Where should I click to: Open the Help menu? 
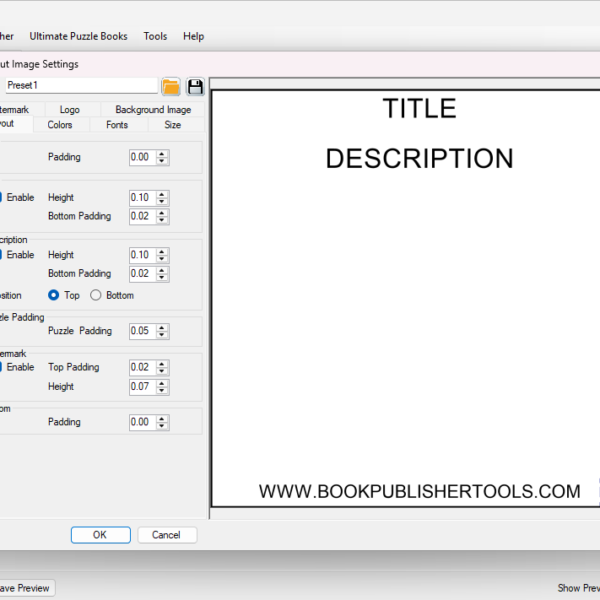tap(193, 36)
